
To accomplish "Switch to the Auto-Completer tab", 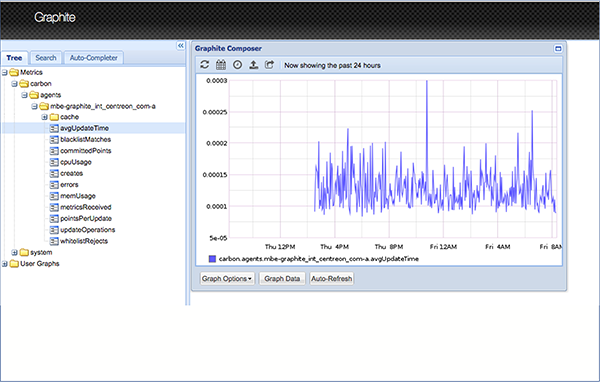I will point(93,58).
